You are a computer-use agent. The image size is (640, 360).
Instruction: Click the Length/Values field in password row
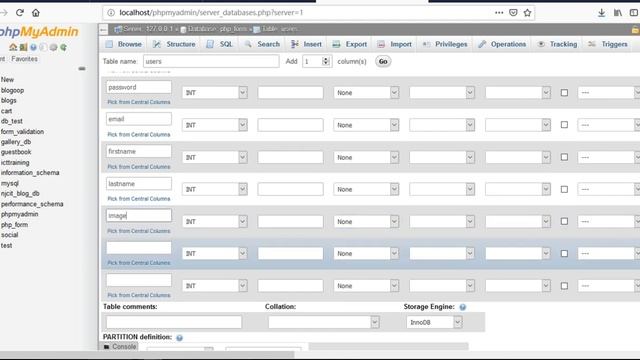coord(290,93)
